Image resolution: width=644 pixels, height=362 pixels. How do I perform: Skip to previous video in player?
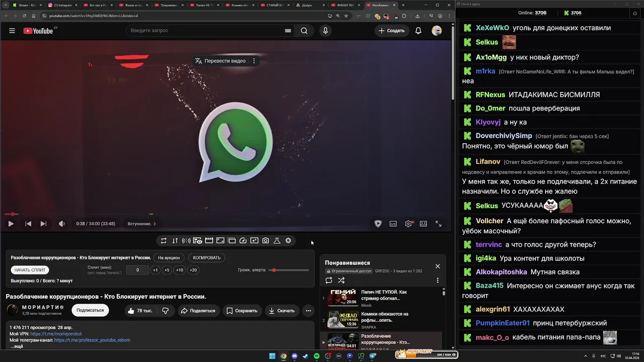point(28,224)
